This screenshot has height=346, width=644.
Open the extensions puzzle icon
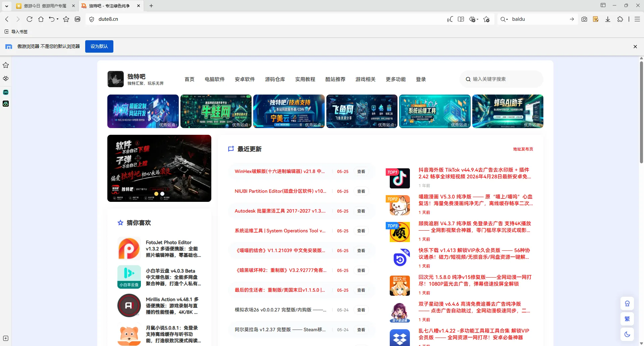(620, 19)
